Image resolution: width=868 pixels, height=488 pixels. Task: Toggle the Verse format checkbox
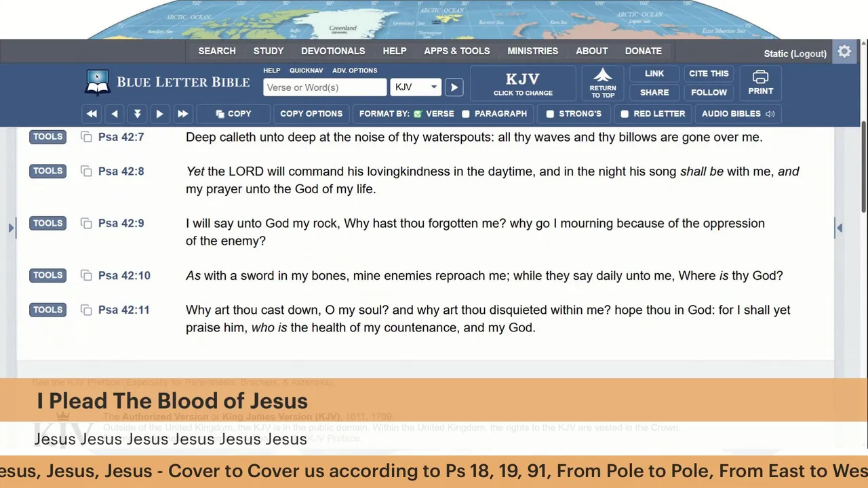418,114
